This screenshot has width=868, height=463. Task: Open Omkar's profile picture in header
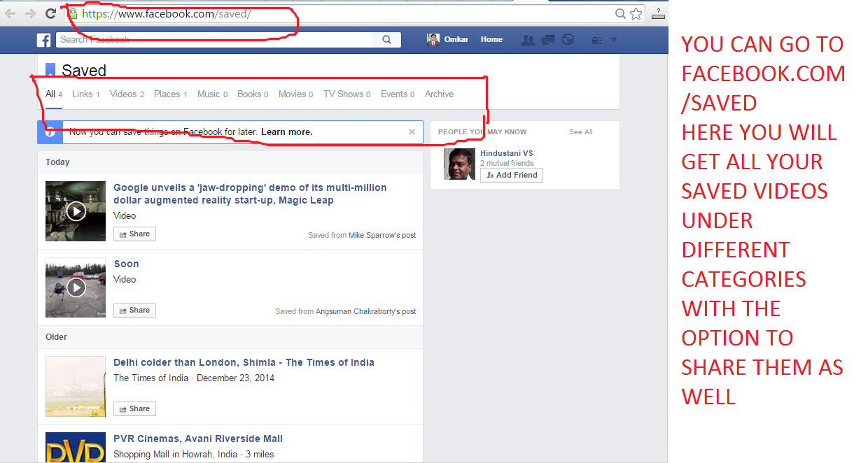tap(433, 40)
